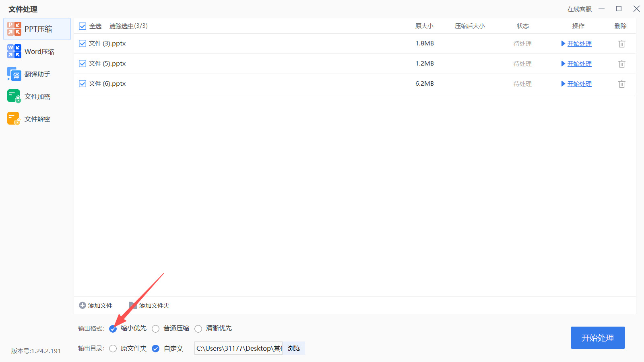The height and width of the screenshot is (362, 644).
Task: Open the 文件加密 encryption icon
Action: (14, 97)
